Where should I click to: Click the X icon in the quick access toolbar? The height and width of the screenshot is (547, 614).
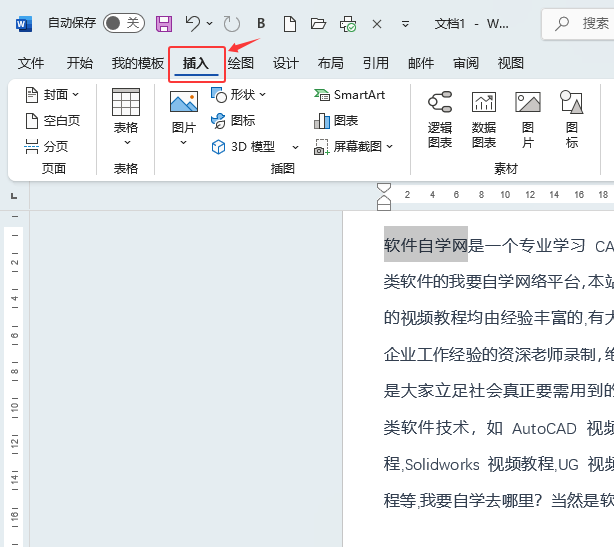tap(377, 24)
